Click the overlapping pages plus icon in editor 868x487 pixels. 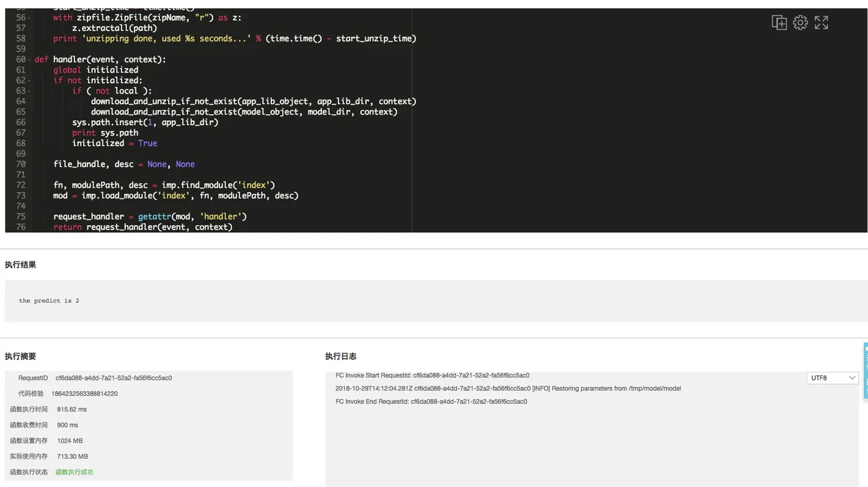click(779, 23)
